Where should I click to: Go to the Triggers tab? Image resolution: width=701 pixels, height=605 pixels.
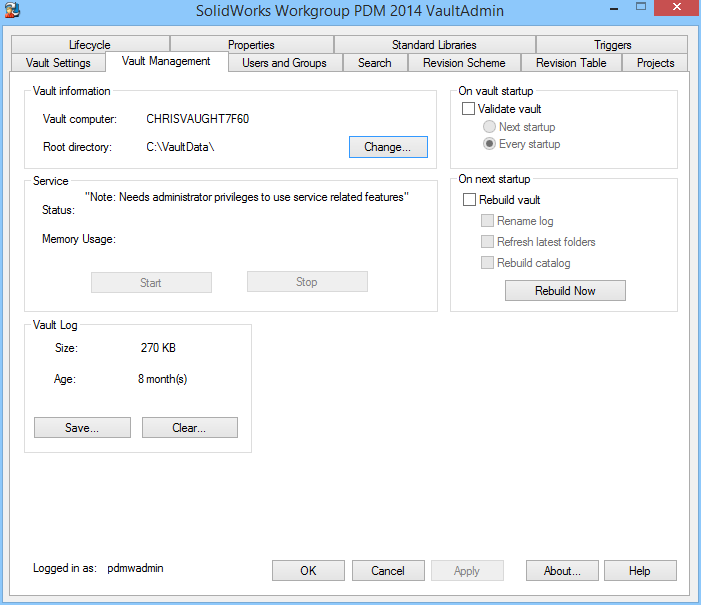pyautogui.click(x=612, y=45)
